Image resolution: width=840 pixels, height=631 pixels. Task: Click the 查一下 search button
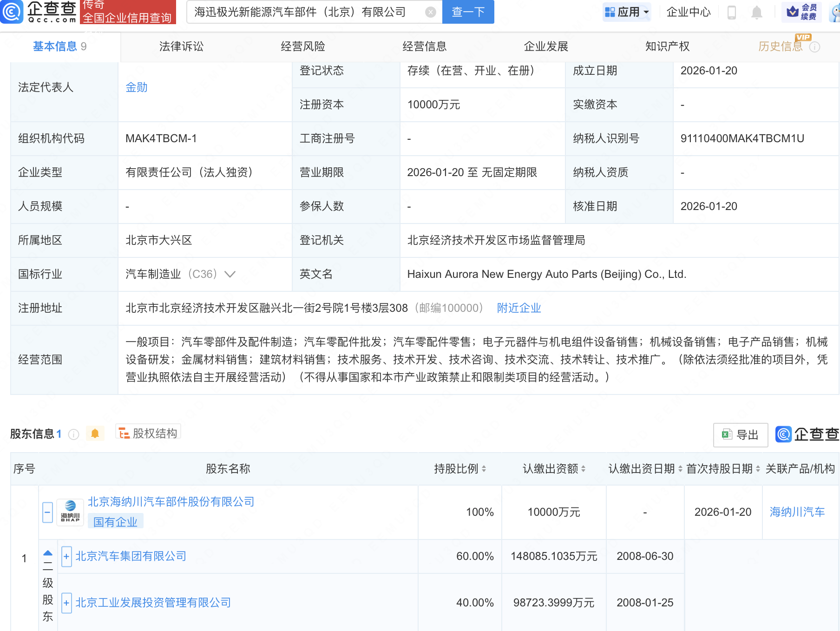pyautogui.click(x=468, y=12)
